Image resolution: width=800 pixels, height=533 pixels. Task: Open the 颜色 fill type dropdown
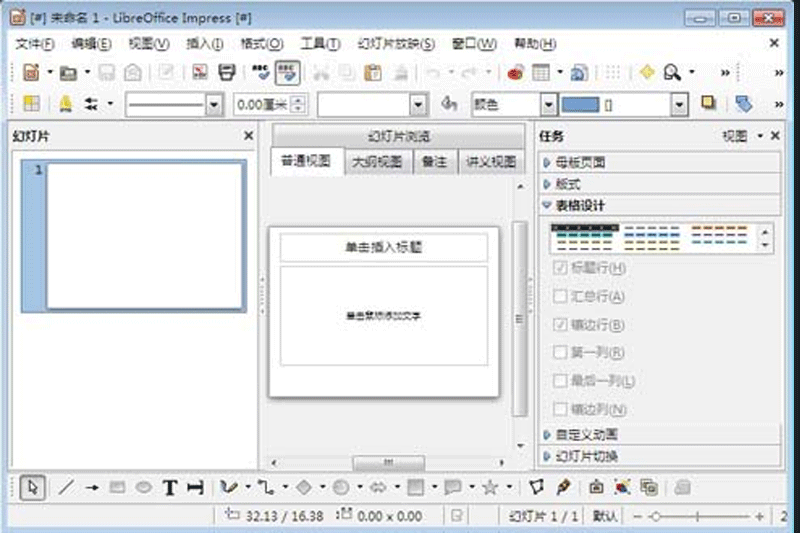(548, 104)
